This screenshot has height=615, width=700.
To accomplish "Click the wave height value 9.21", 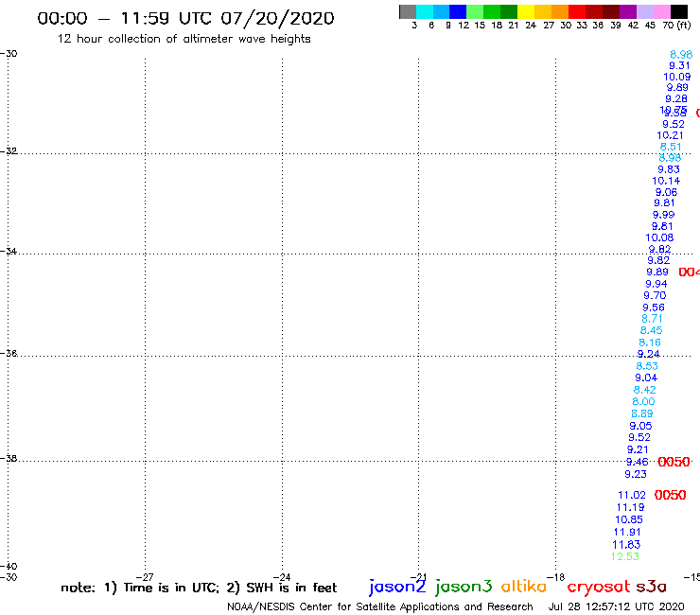I will coord(638,449).
